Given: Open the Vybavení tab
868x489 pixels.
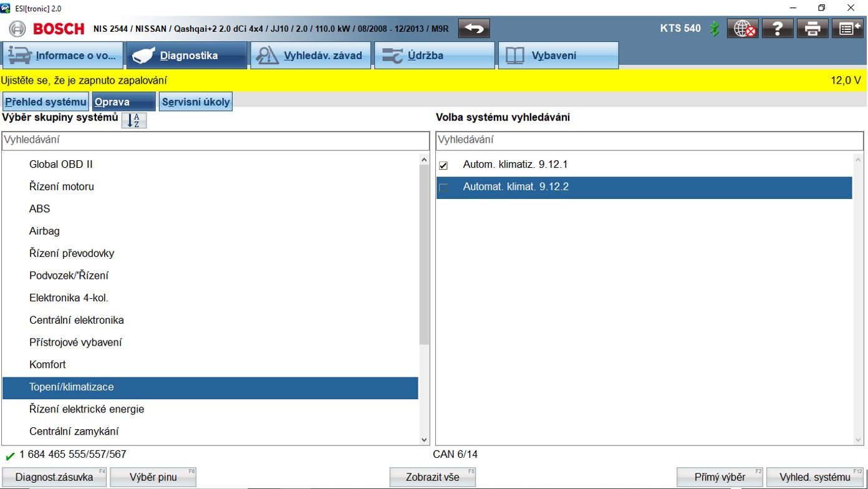Looking at the screenshot, I should coord(558,56).
